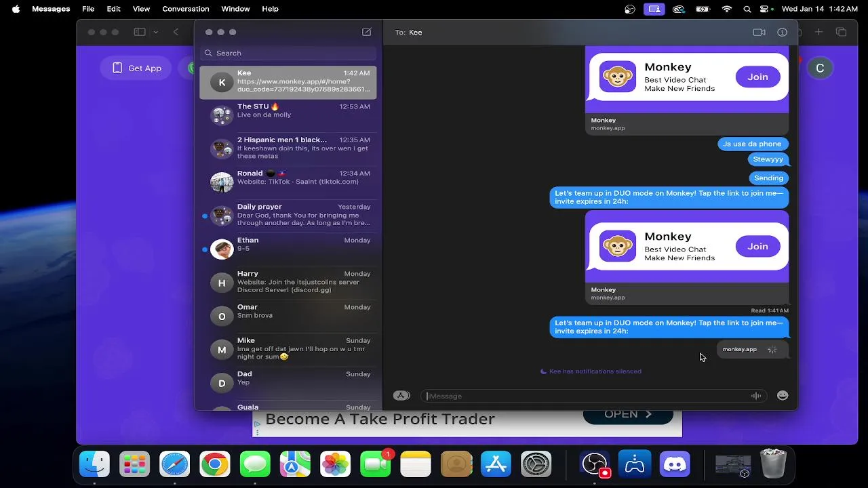Open the Daily prayer conversation
Image resolution: width=868 pixels, height=488 pixels.
[x=288, y=216]
